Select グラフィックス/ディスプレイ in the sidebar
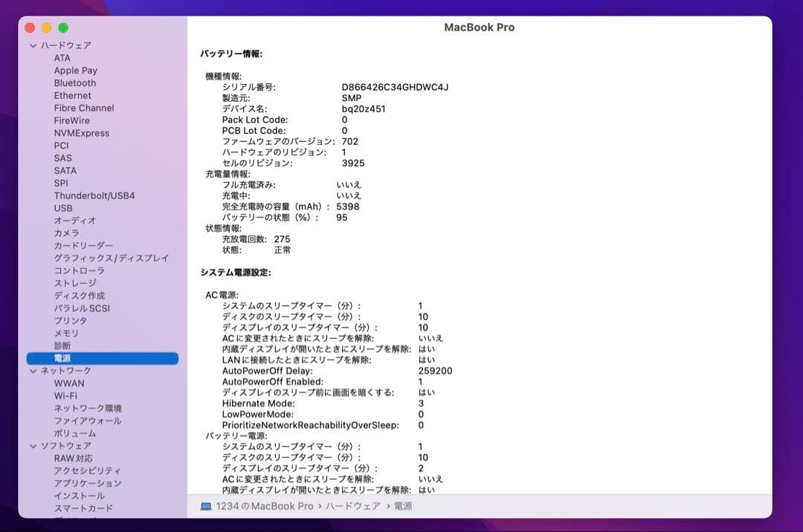803x532 pixels. [103, 258]
